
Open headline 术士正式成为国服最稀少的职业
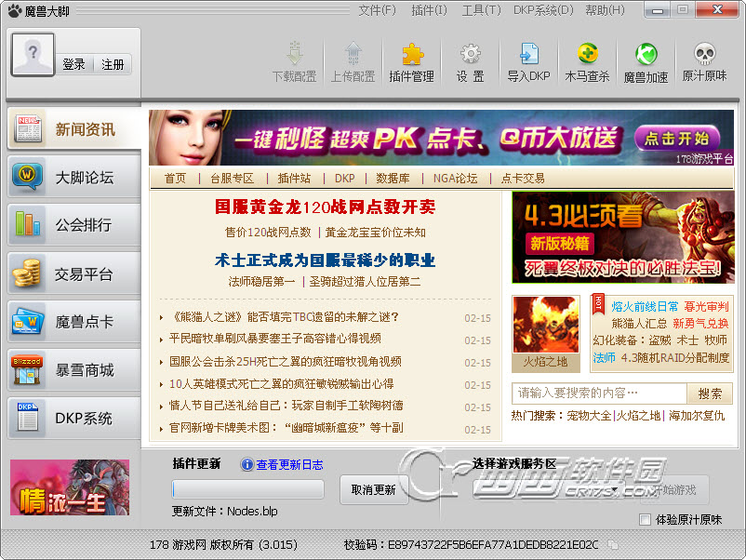(325, 260)
